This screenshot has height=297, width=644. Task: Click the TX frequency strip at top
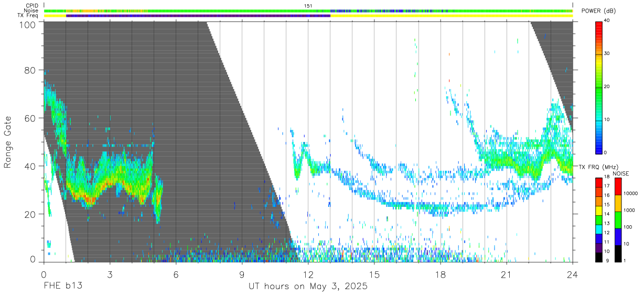point(308,16)
